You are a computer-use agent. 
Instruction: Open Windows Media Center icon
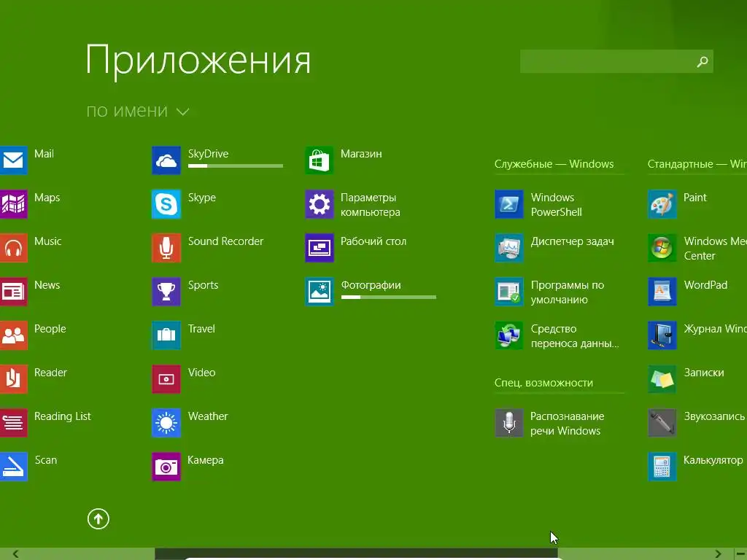click(662, 248)
